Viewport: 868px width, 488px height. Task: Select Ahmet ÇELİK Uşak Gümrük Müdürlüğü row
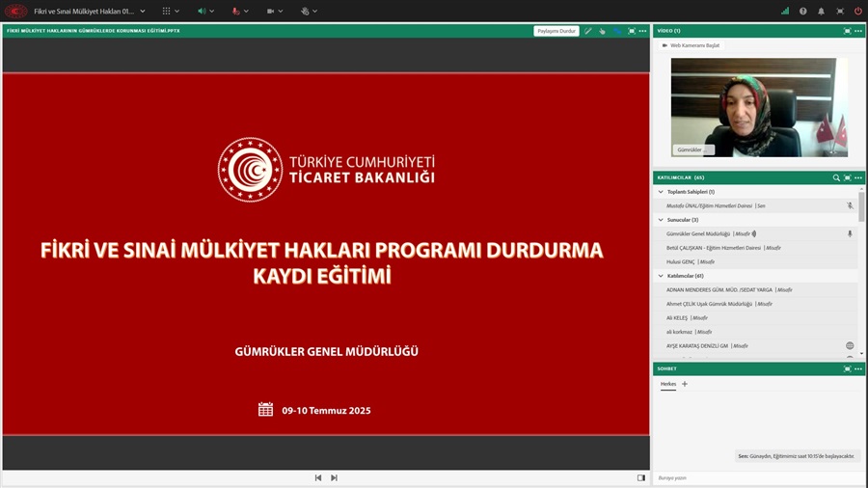[x=755, y=304]
